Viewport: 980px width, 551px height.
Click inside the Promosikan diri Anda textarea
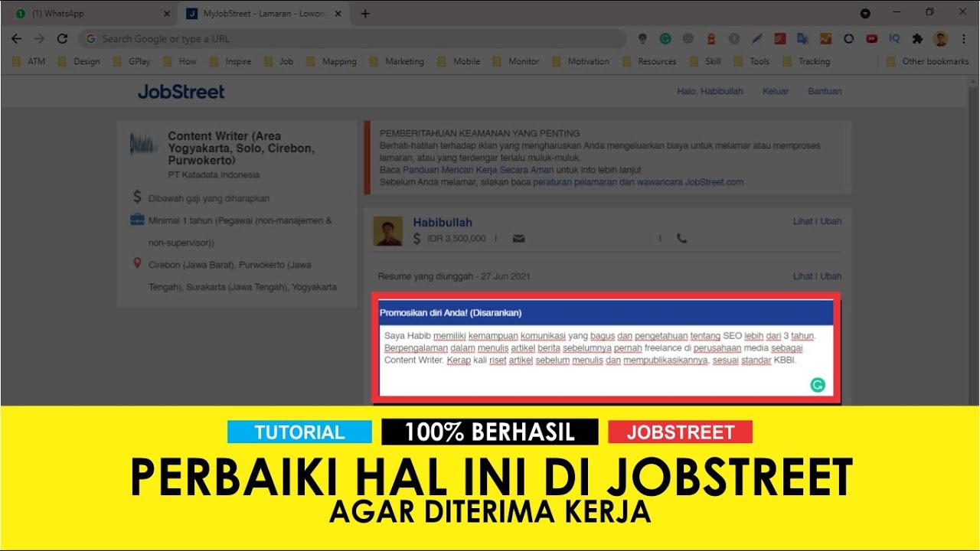[x=606, y=360]
